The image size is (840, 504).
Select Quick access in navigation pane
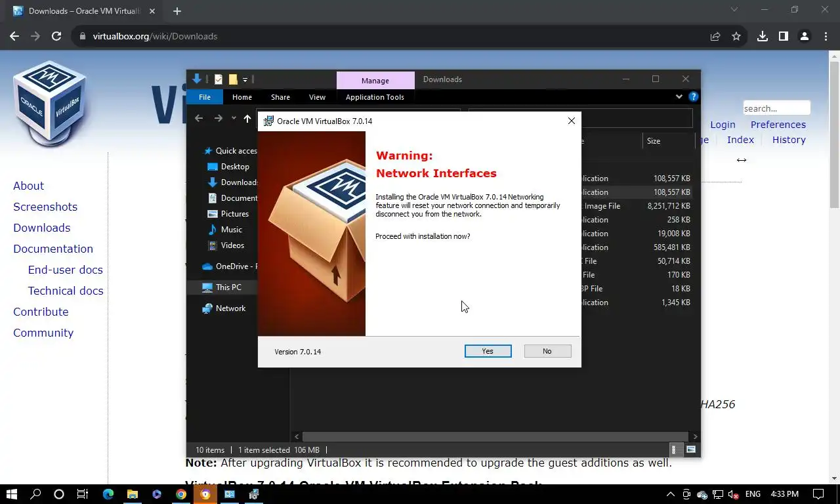(230, 151)
